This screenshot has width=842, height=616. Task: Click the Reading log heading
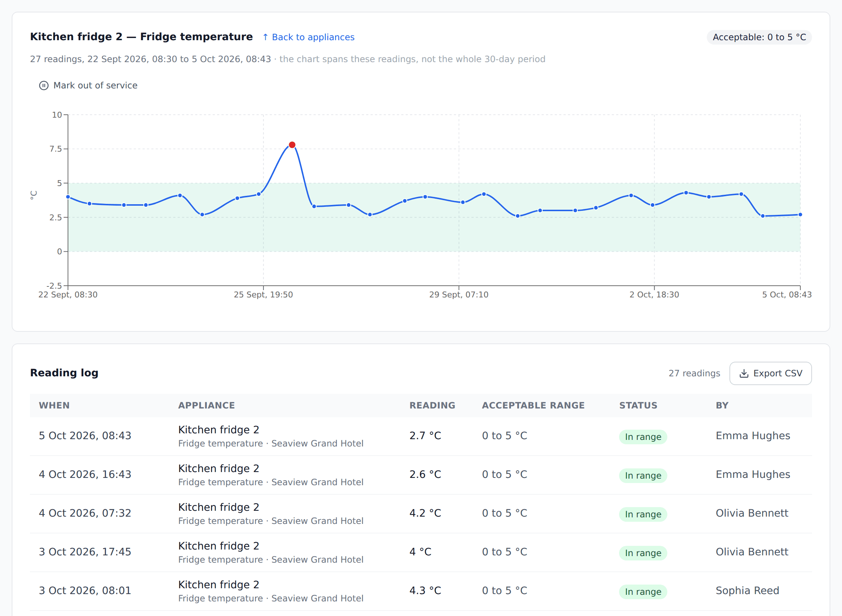(x=64, y=373)
